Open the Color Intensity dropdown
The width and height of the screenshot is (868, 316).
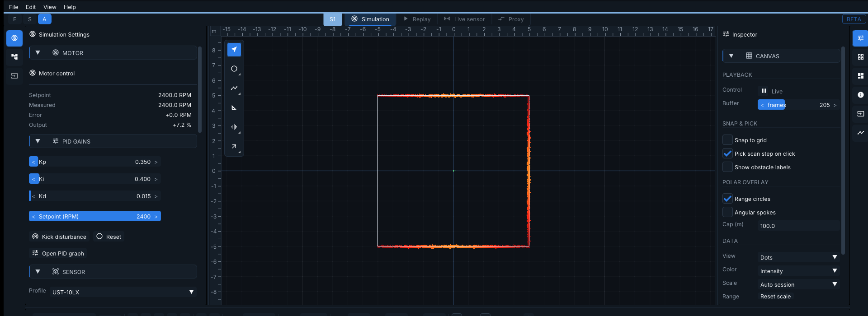798,271
